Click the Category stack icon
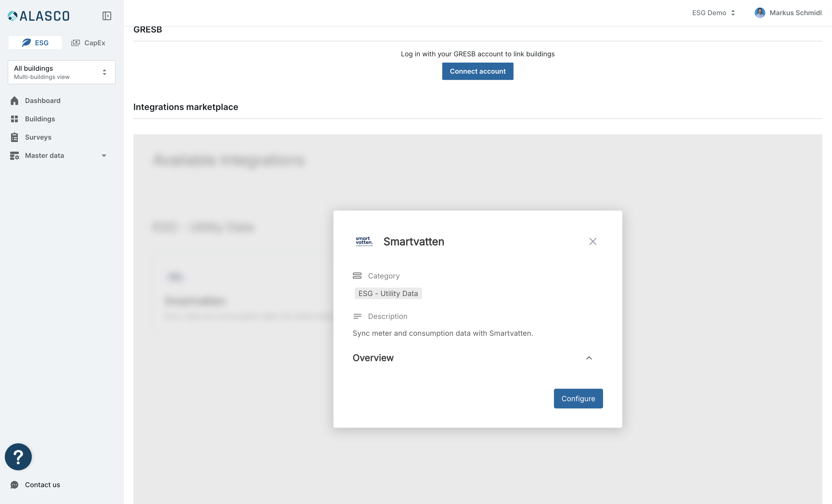The width and height of the screenshot is (832, 504). coord(357,276)
